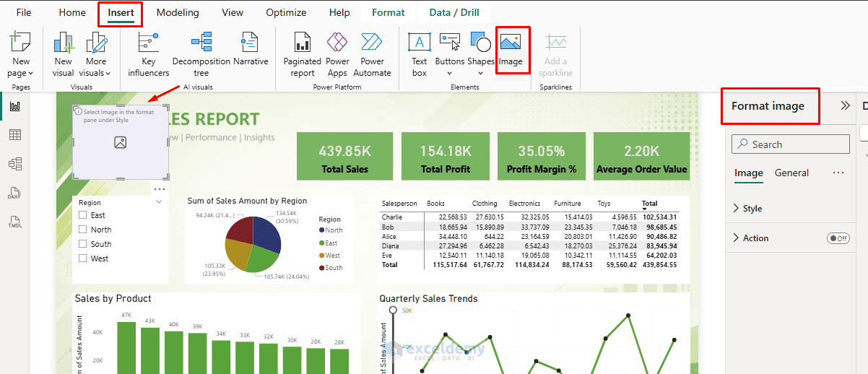This screenshot has height=374, width=868.
Task: Click the North legend item in pie chart
Action: (330, 230)
